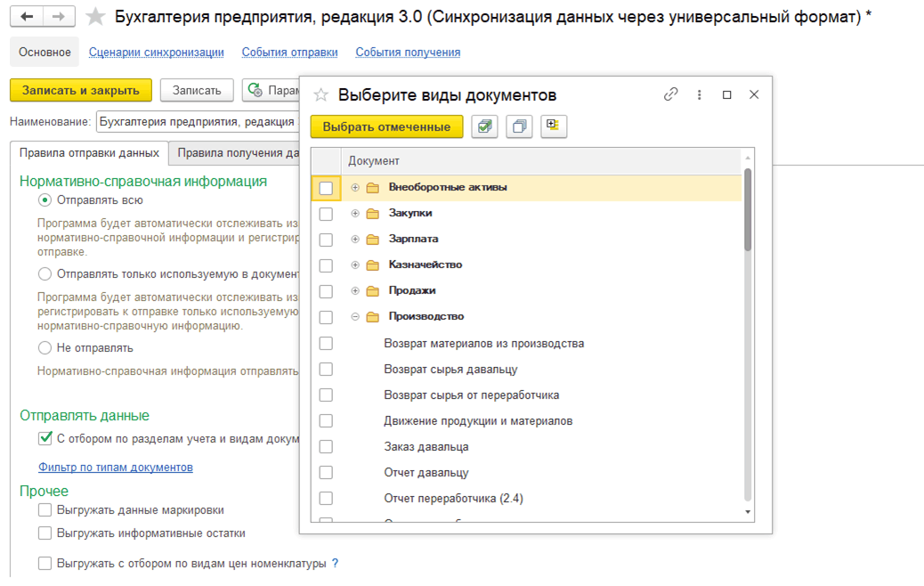Switch to Правила получения данных tab
924x586 pixels.
tap(234, 152)
